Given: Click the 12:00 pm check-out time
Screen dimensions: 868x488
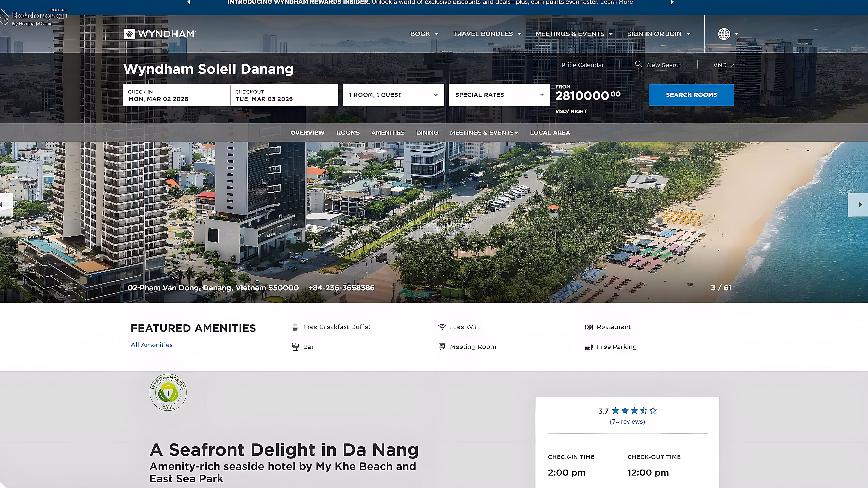Looking at the screenshot, I should click(648, 473).
